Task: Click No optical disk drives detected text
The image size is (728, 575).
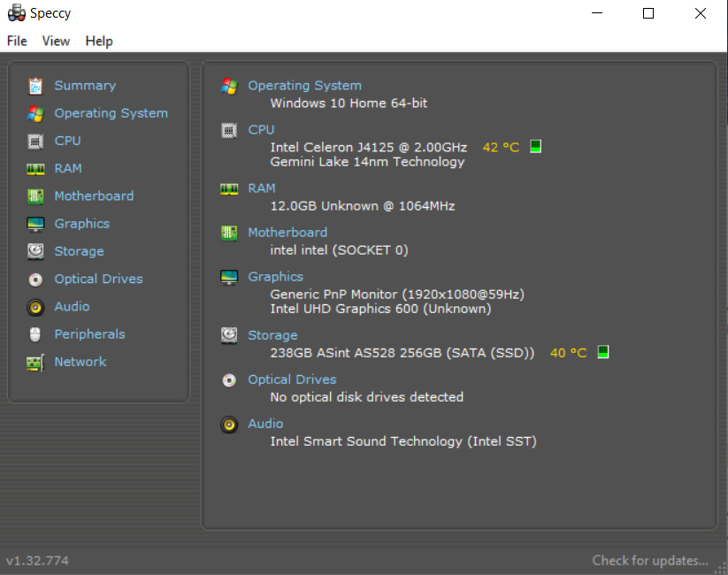Action: point(367,397)
